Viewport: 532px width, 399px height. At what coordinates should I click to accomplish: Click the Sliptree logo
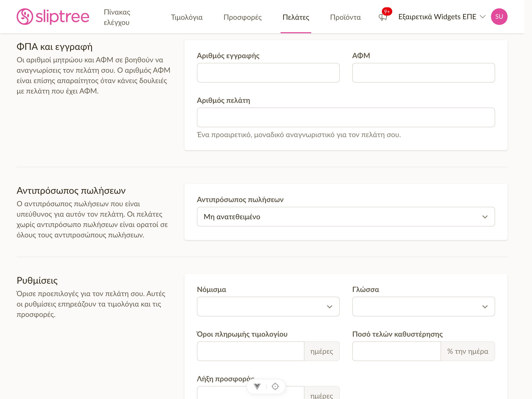coord(53,17)
